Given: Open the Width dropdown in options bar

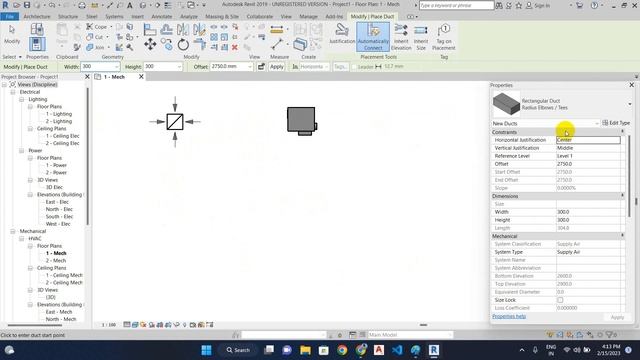Looking at the screenshot, I should pyautogui.click(x=117, y=67).
